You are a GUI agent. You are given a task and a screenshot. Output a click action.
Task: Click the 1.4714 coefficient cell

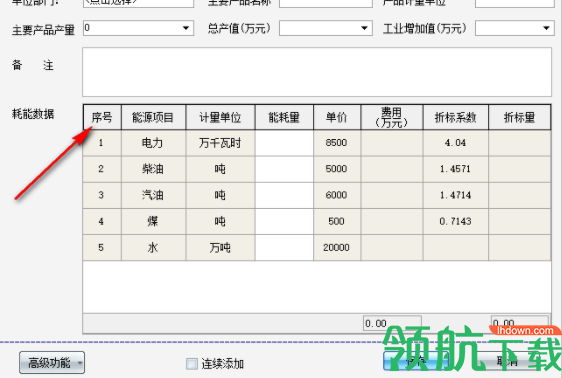(456, 195)
